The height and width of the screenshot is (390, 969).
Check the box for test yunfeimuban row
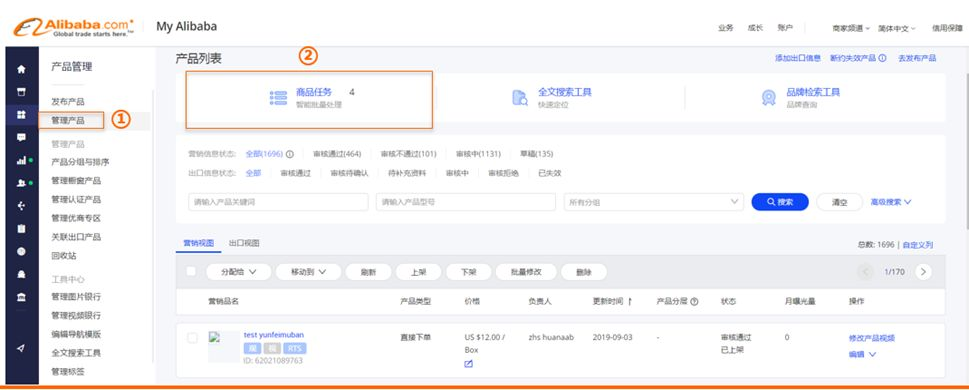(x=192, y=338)
